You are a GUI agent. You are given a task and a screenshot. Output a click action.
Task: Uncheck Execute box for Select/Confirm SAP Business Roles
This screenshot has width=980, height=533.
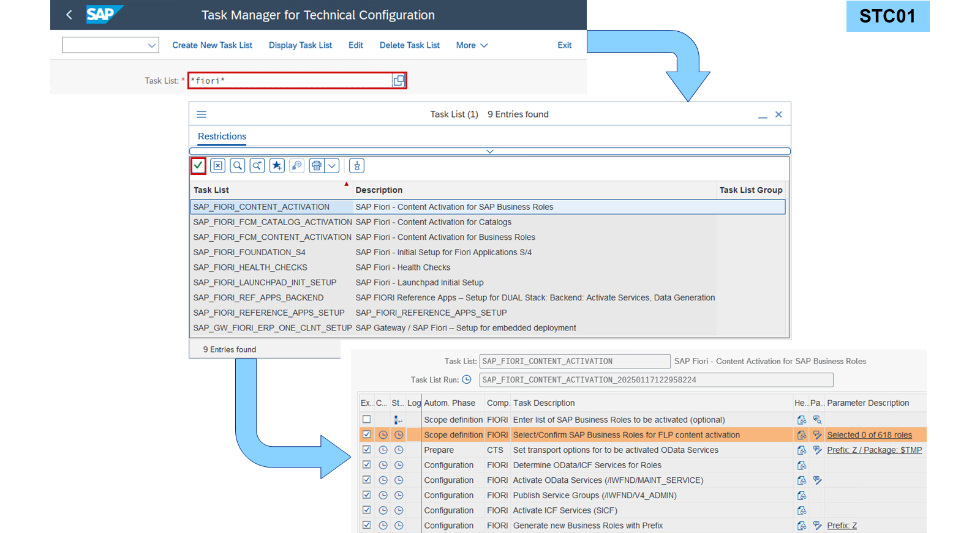point(366,434)
